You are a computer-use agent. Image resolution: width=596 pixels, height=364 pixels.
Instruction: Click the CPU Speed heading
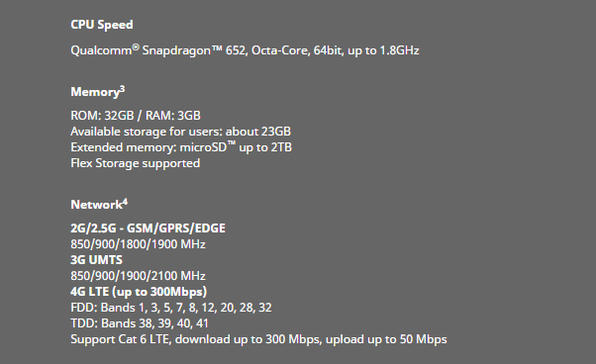coord(102,25)
